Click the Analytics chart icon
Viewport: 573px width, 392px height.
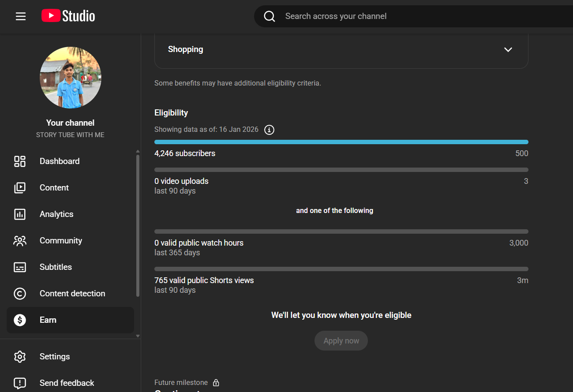click(x=20, y=214)
